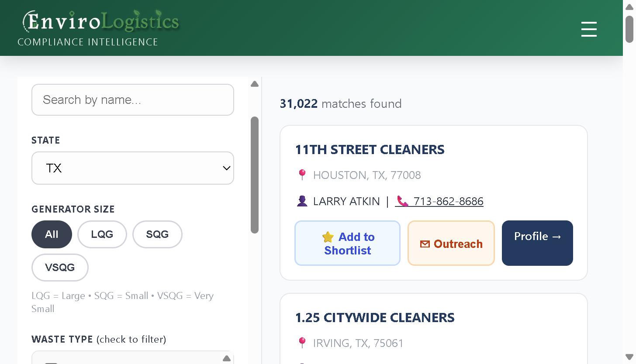
Task: Click the star icon in Add to Shortlist
Action: click(x=328, y=237)
